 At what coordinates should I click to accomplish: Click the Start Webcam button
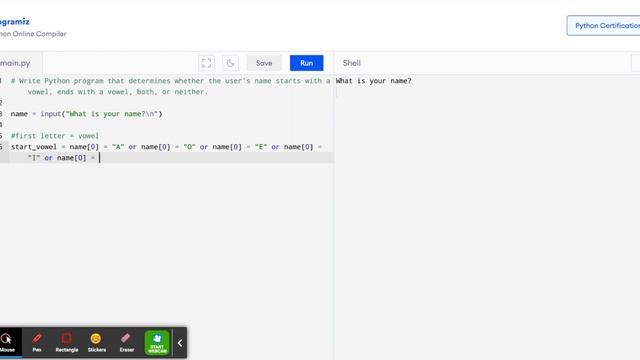157,342
